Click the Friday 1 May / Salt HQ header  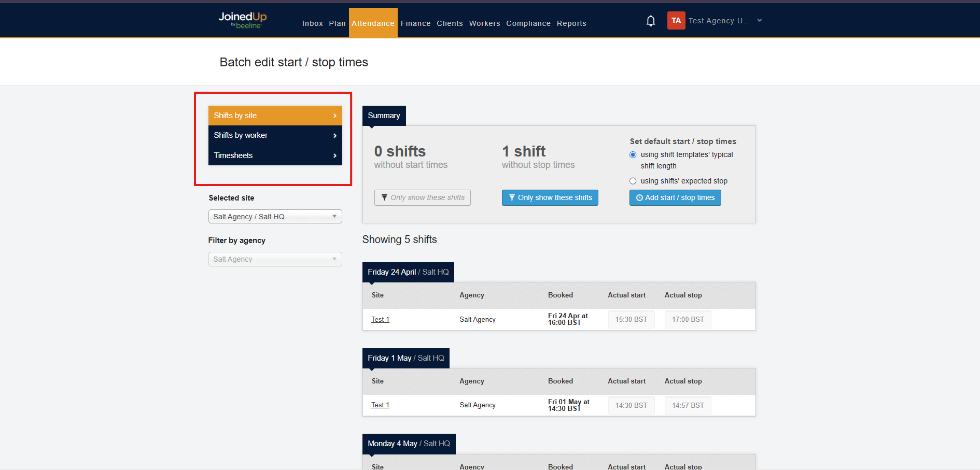point(406,358)
